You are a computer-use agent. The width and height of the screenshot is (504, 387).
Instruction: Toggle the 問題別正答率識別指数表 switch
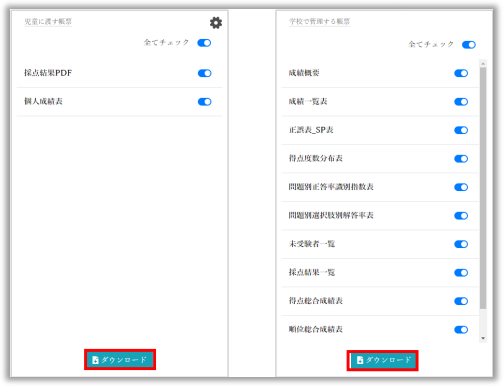(461, 187)
